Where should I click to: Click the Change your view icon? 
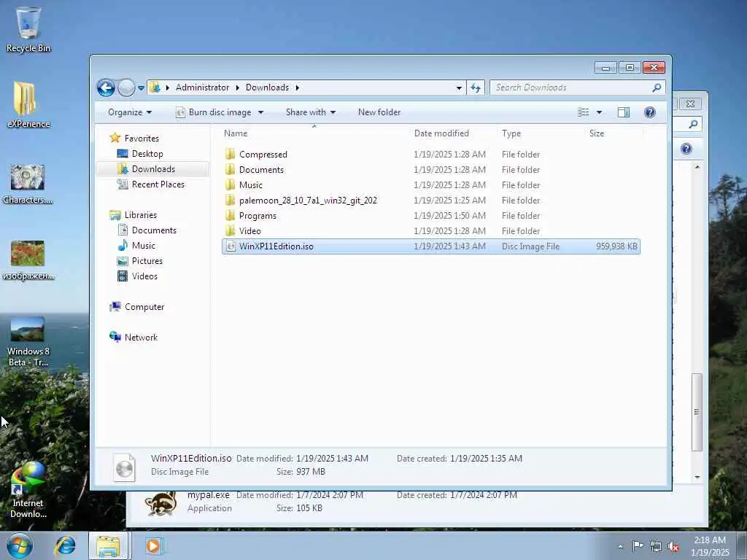point(583,112)
